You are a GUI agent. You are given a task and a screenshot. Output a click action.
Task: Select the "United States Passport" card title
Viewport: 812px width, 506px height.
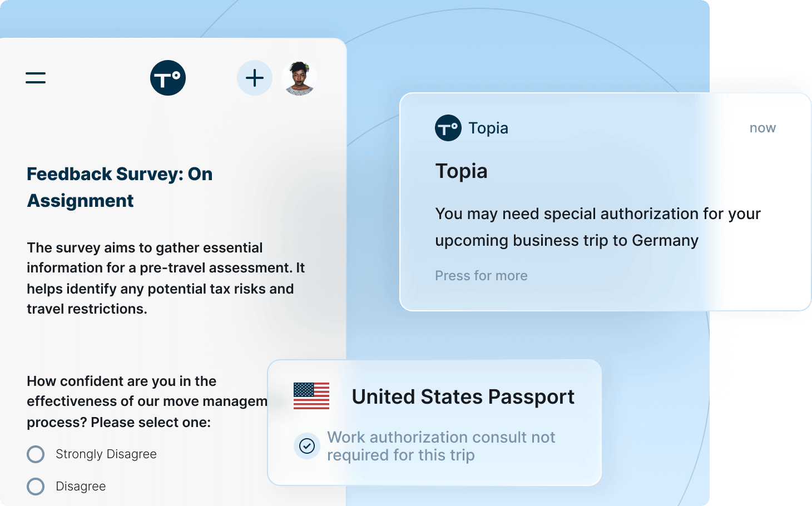(463, 397)
